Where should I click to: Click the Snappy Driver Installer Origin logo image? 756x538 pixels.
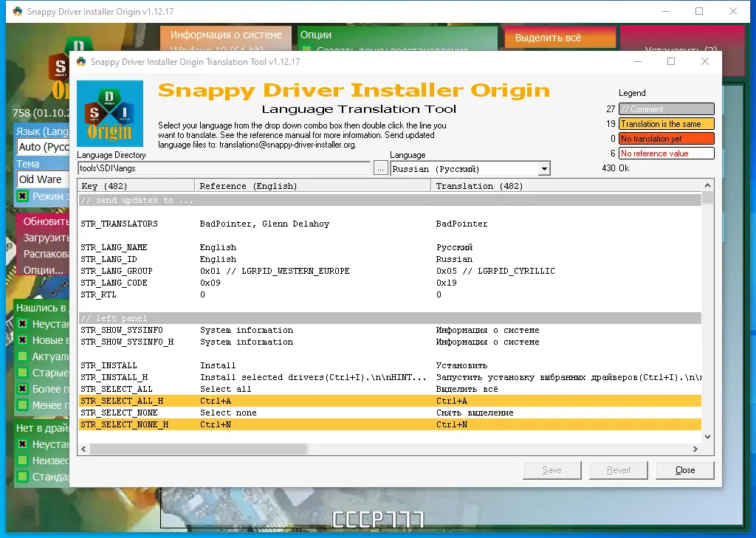click(x=110, y=114)
